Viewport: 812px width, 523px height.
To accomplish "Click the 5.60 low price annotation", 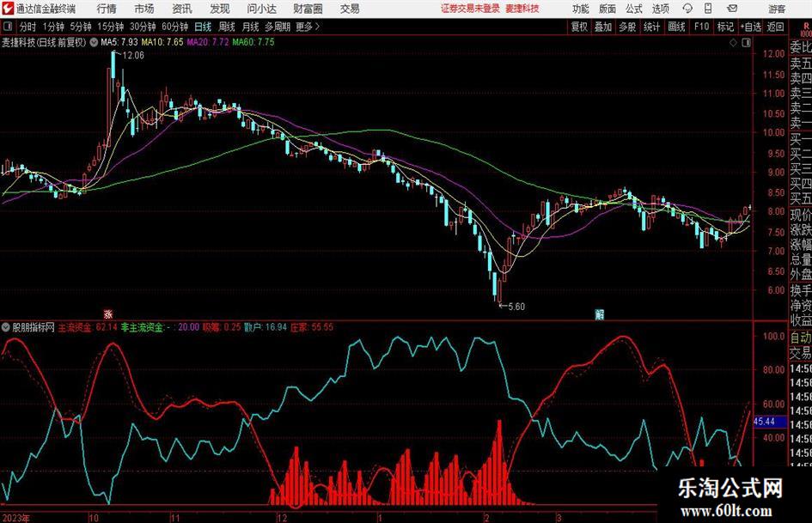I will click(516, 307).
